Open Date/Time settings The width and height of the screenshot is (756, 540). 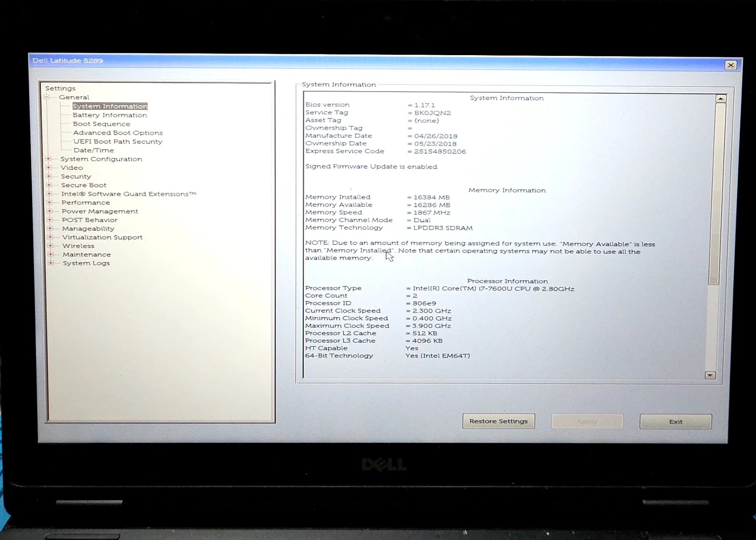pyautogui.click(x=94, y=150)
